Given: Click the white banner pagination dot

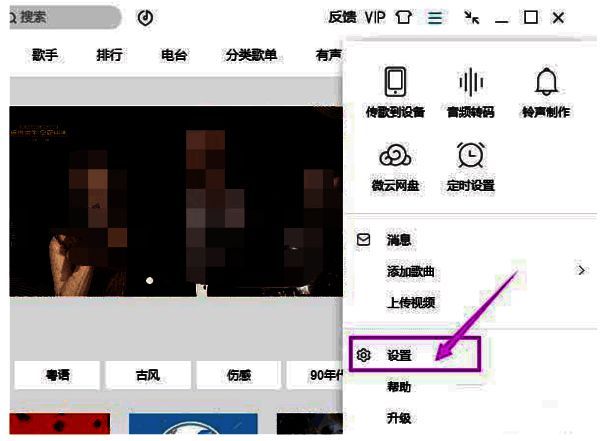Looking at the screenshot, I should pos(150,281).
